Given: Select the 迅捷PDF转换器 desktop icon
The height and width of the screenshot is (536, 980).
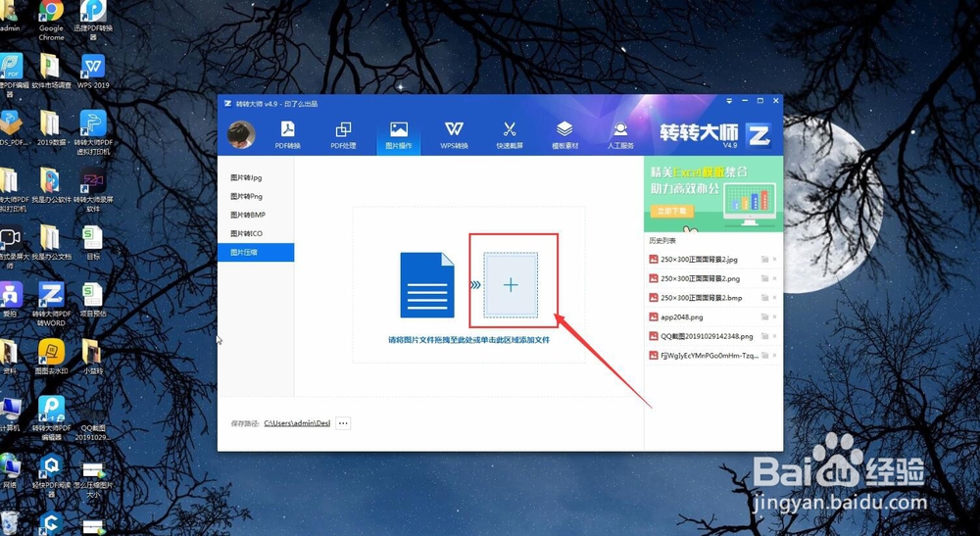Looking at the screenshot, I should [93, 20].
